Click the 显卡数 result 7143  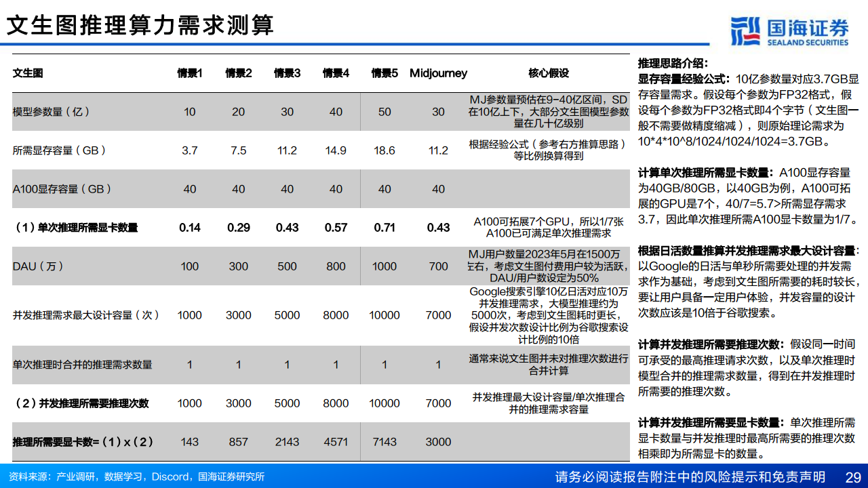click(384, 442)
